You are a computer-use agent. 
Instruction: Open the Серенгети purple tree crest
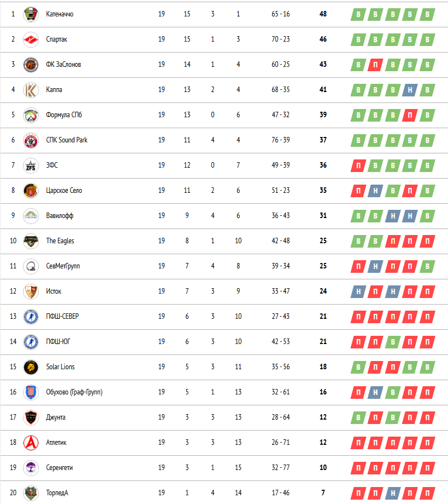pyautogui.click(x=31, y=468)
